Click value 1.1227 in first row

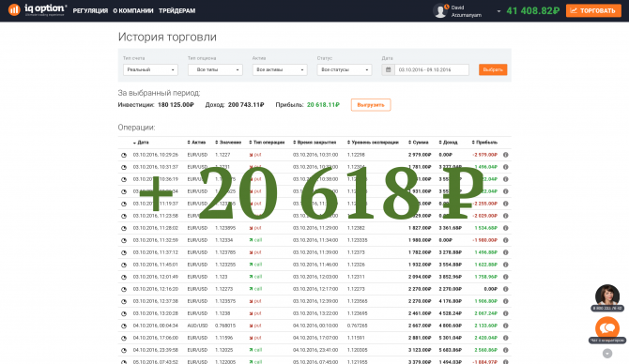[222, 155]
